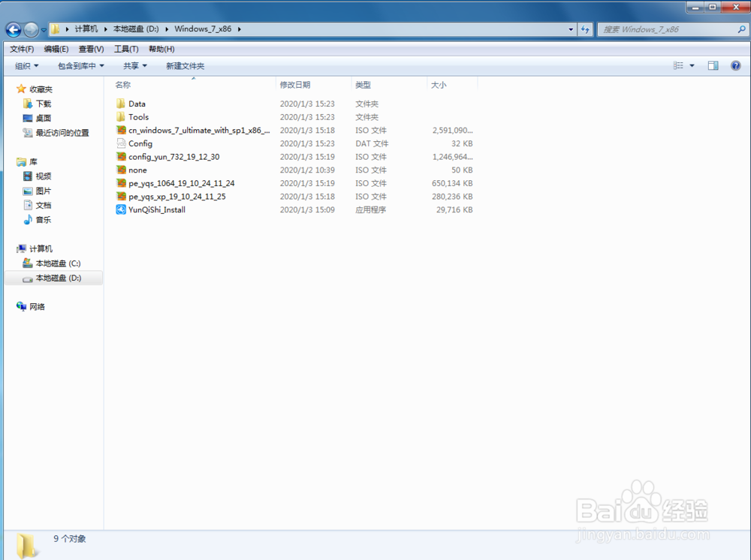Open the 文档 library

[x=43, y=205]
